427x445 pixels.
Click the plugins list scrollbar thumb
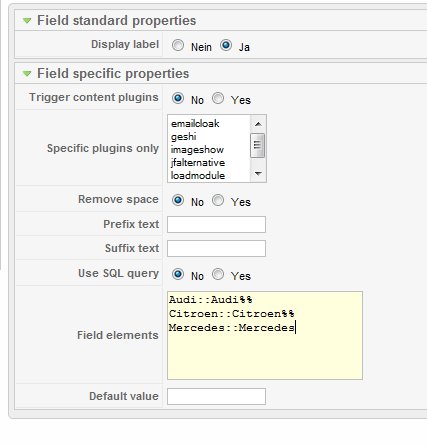258,145
